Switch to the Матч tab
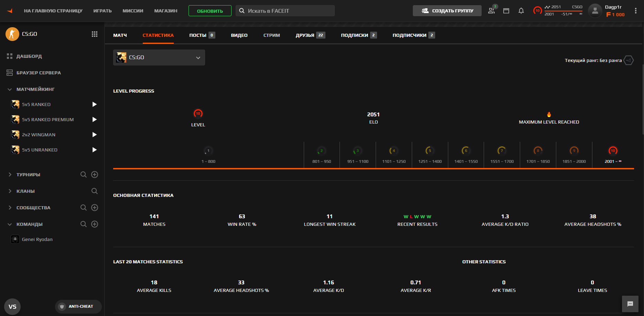 pos(120,35)
